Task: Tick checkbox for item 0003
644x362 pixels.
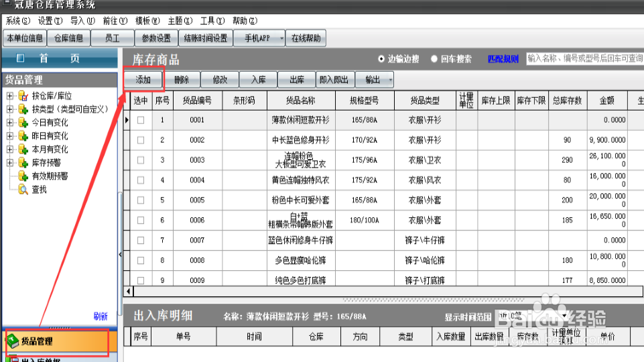Action: 141,160
